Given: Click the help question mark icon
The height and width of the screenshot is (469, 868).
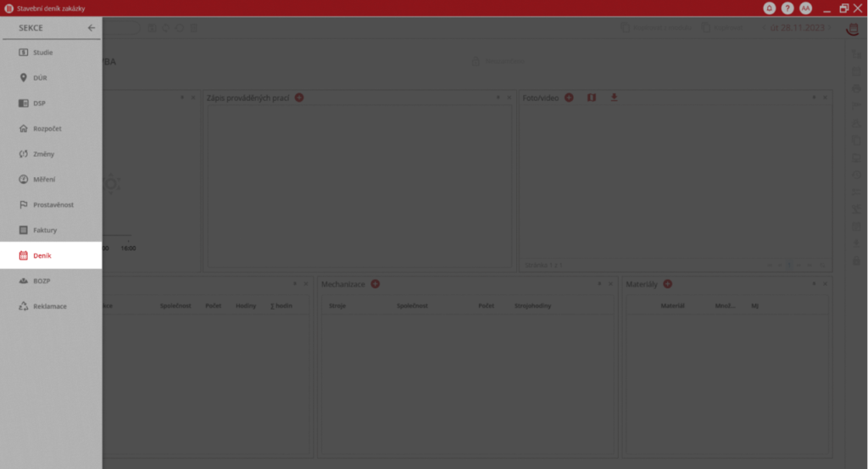Looking at the screenshot, I should 787,8.
